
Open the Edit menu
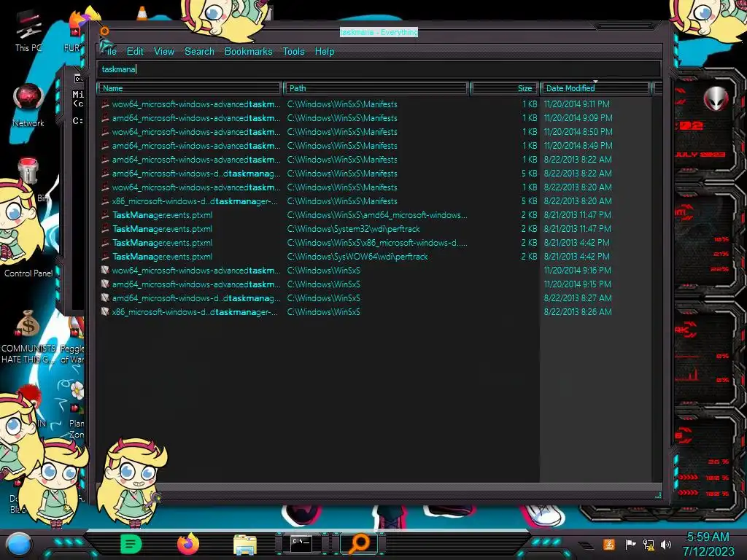point(135,52)
